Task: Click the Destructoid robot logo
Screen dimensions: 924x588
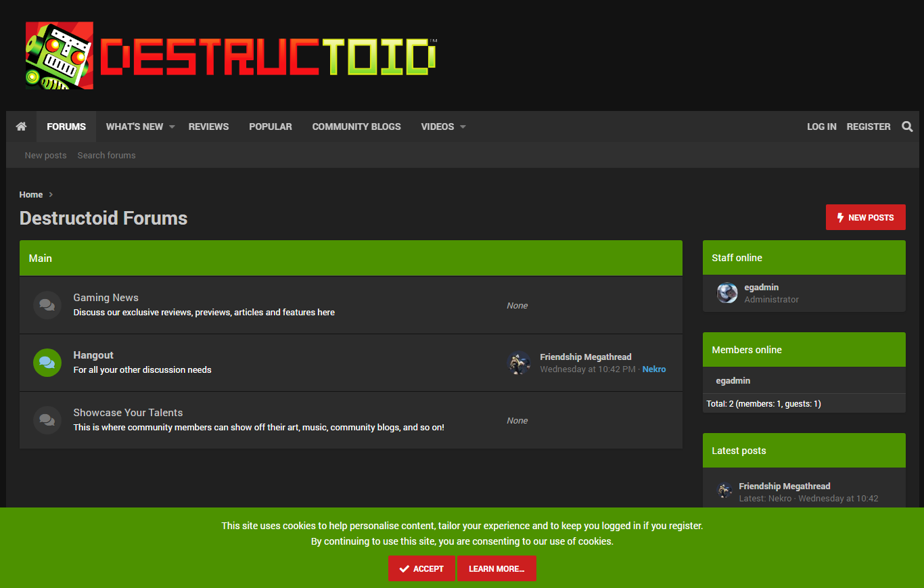Action: [60, 55]
